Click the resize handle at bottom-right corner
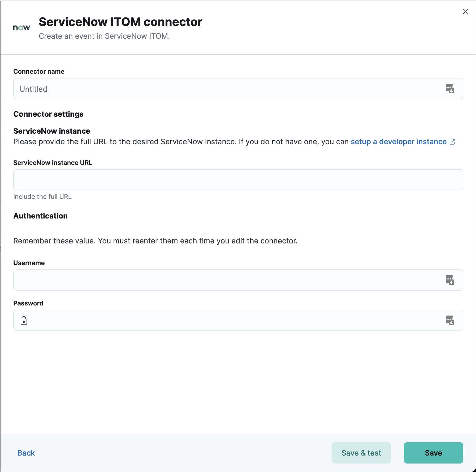Viewport: 476px width, 472px height. [x=474, y=470]
